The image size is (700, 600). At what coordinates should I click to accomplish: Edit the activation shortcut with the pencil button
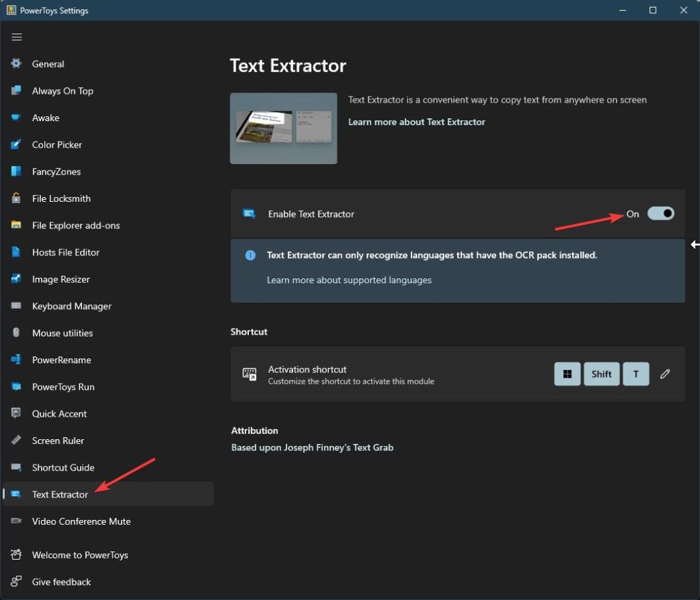(664, 374)
